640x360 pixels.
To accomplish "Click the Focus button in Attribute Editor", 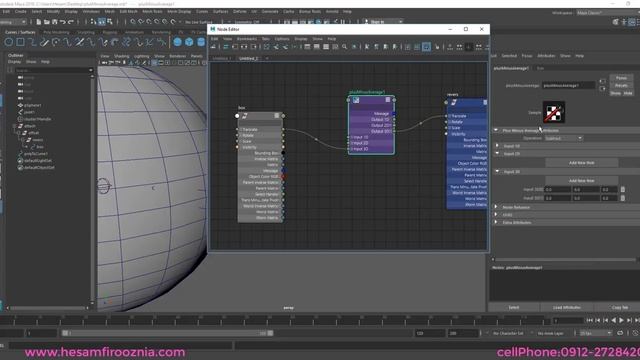I will [621, 78].
